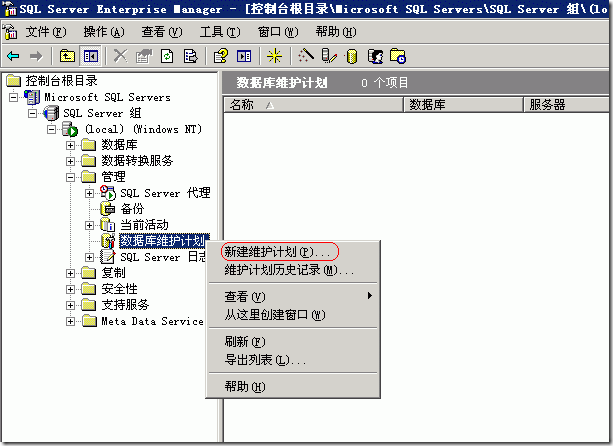Click the Up one level folder icon
Viewport: 613px width, 446px height.
67,56
